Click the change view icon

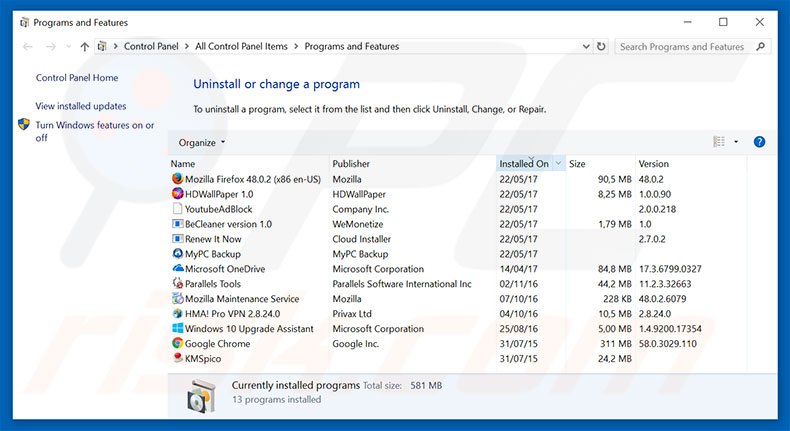(x=719, y=142)
